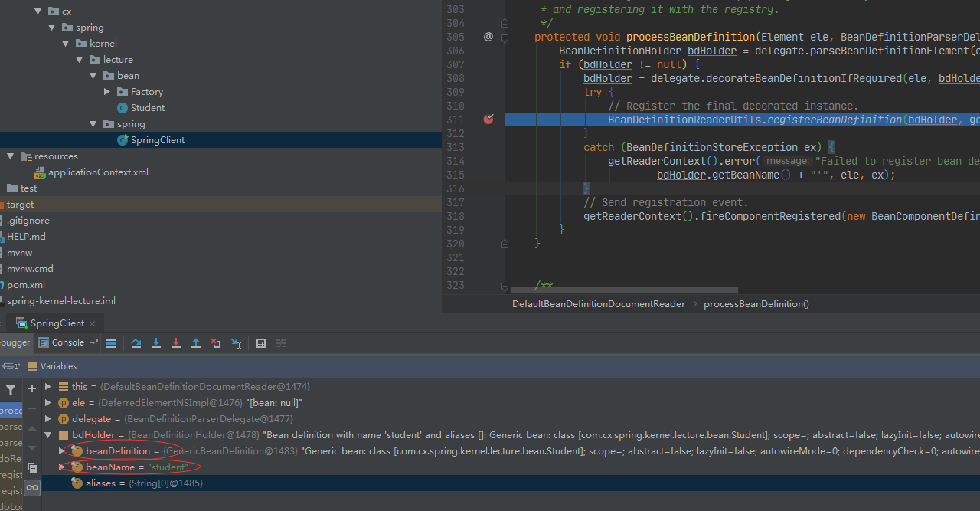The width and height of the screenshot is (980, 511).
Task: Collapse the spring package under cx
Action: [x=52, y=28]
